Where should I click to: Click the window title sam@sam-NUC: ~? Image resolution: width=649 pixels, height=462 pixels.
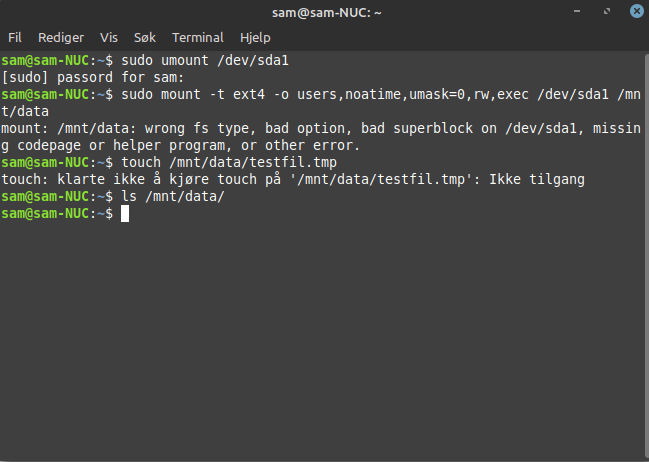[327, 13]
